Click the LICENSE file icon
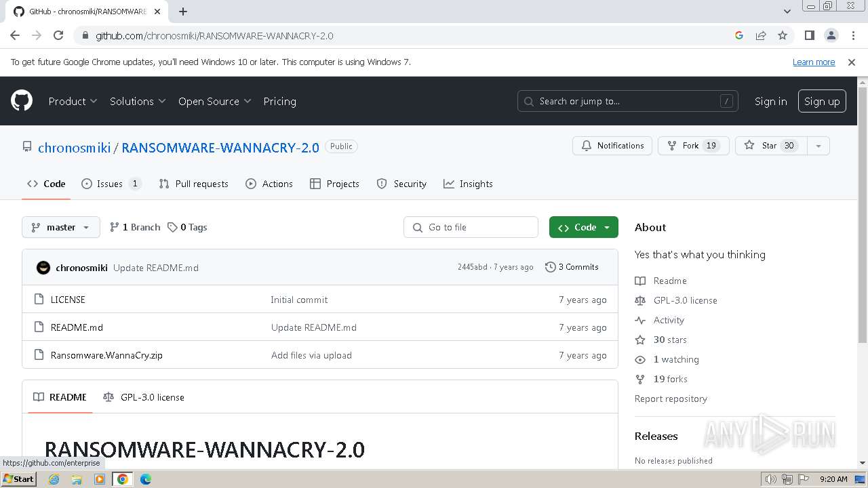This screenshot has height=488, width=868. pos(39,300)
